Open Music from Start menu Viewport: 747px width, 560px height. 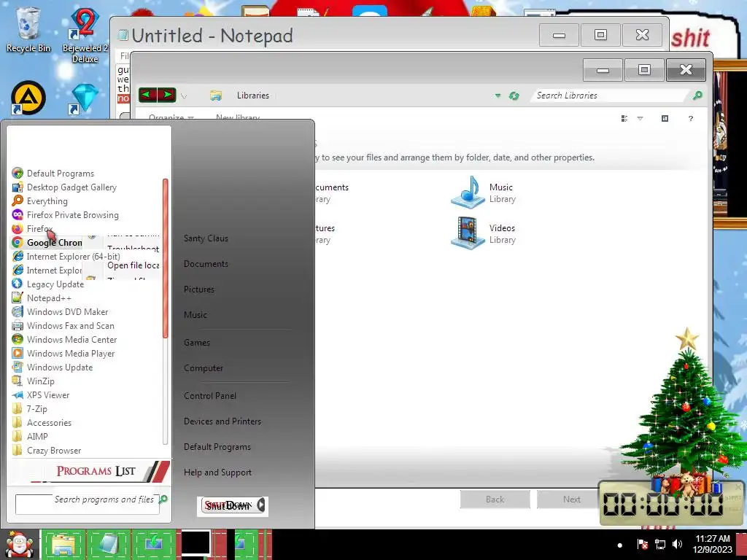click(x=196, y=315)
